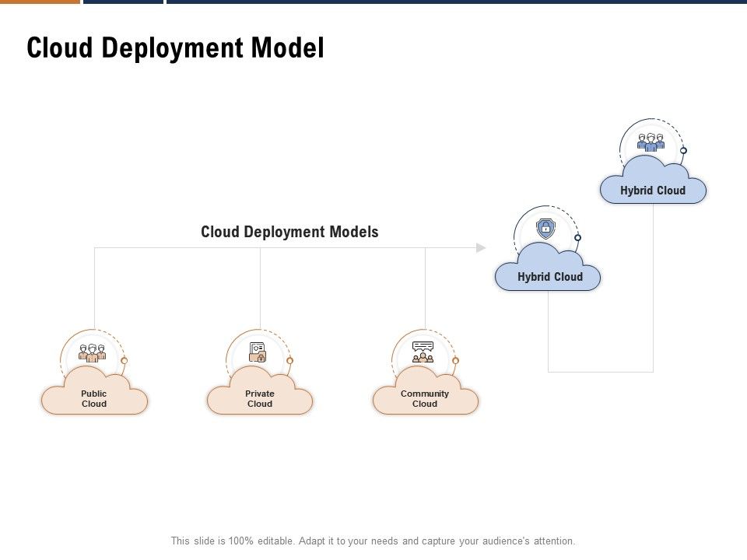Click the people icon above Public Cloud

93,353
